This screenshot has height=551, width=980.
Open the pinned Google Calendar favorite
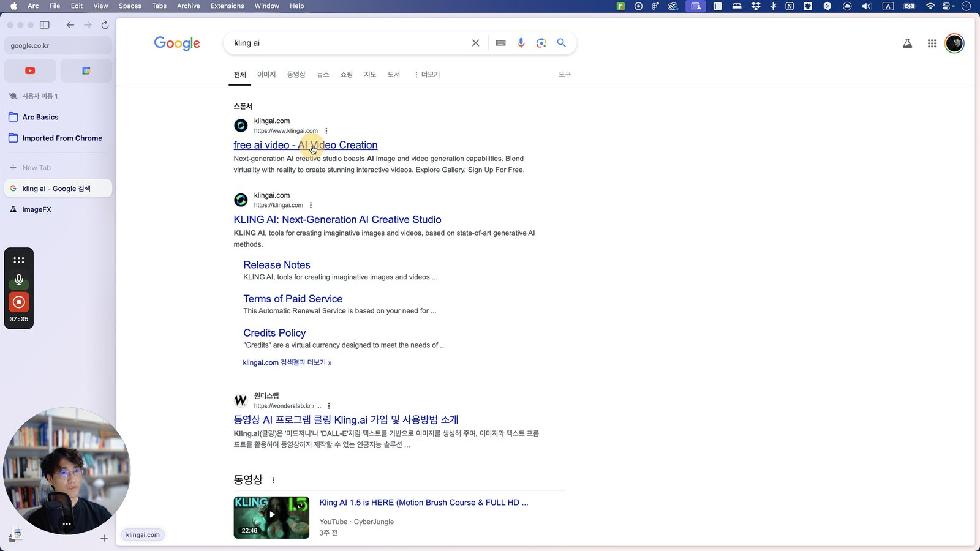tap(86, 70)
